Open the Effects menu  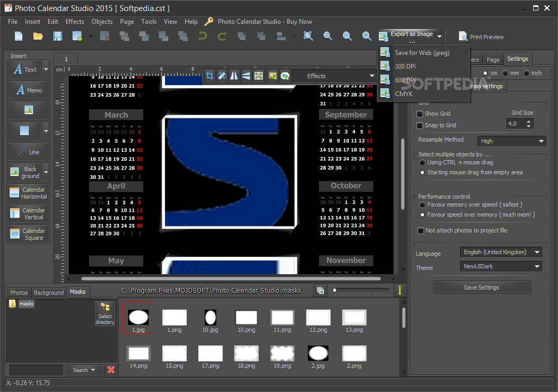75,22
